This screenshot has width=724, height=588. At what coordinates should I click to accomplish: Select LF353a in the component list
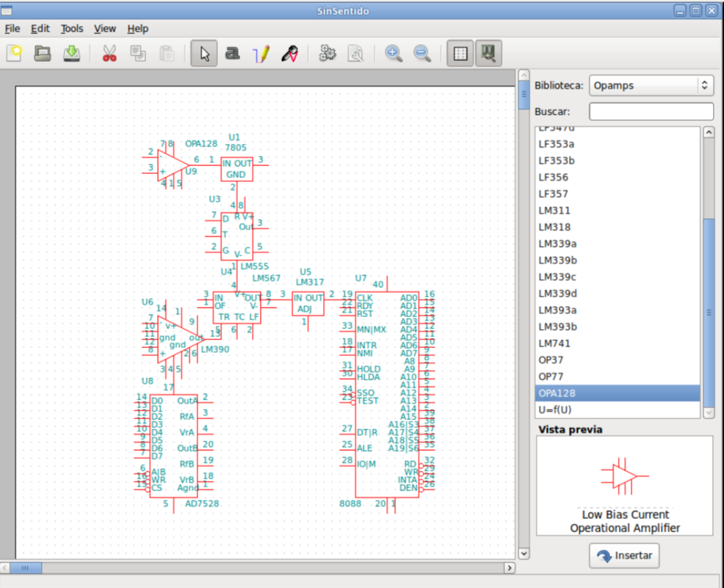pos(618,144)
